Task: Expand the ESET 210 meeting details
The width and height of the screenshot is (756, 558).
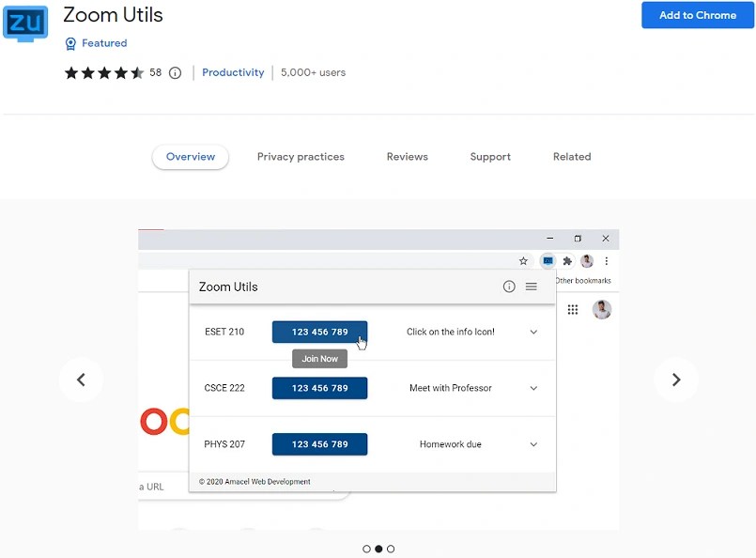Action: click(533, 332)
